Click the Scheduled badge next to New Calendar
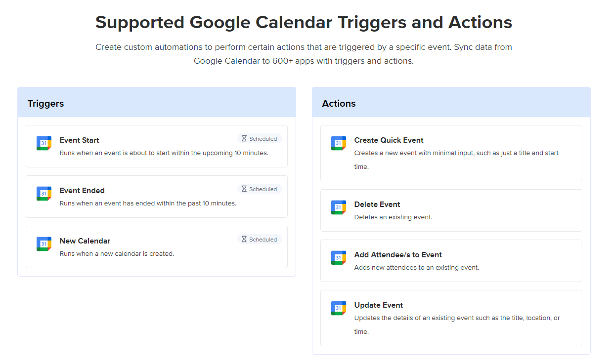The width and height of the screenshot is (614, 364). pyautogui.click(x=259, y=239)
